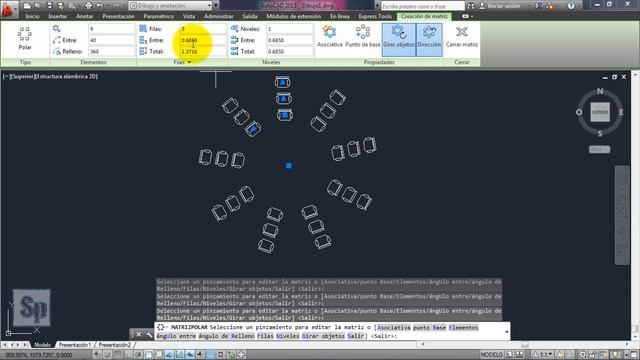The height and width of the screenshot is (360, 640).
Task: Click Filas option in command line
Action: 265,336
